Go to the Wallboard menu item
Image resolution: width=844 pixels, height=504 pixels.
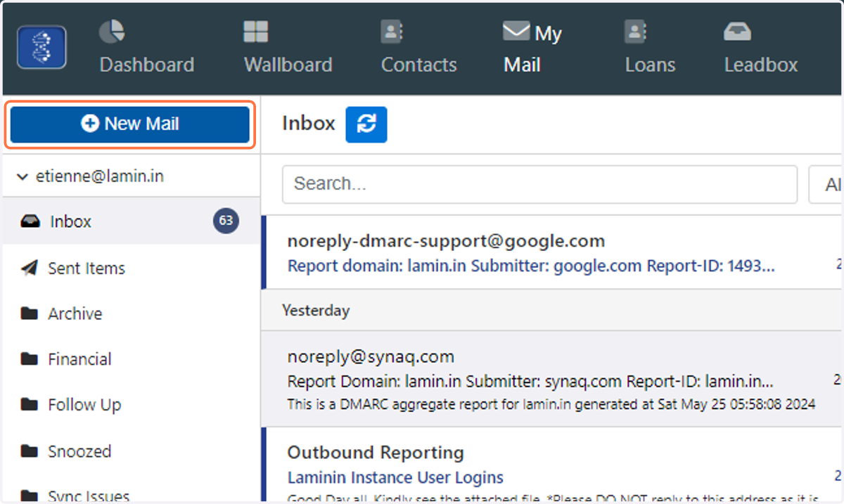[288, 65]
